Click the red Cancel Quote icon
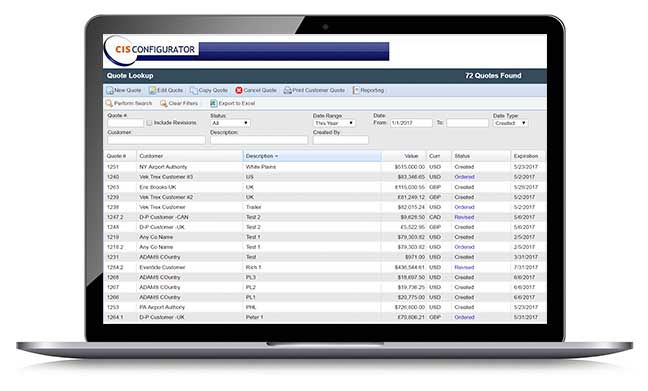Viewport: 648px width, 391px height. (239, 90)
